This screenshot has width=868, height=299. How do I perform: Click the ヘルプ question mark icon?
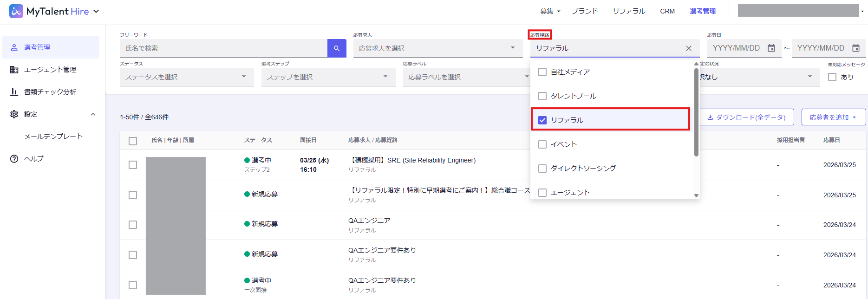[14, 159]
